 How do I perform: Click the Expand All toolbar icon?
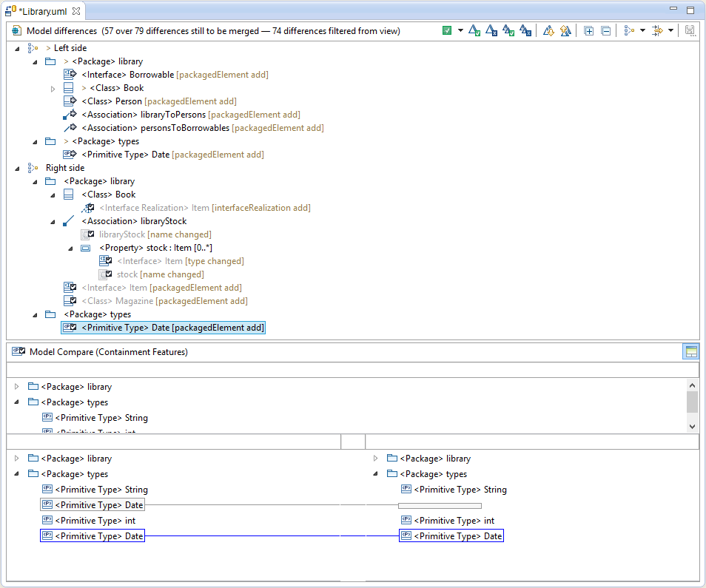pyautogui.click(x=589, y=31)
